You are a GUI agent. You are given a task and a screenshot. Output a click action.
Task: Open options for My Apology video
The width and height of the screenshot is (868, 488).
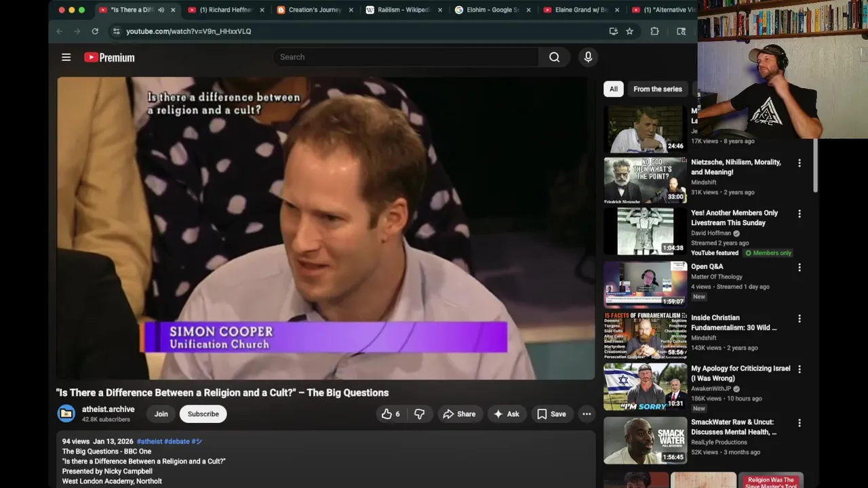[799, 369]
